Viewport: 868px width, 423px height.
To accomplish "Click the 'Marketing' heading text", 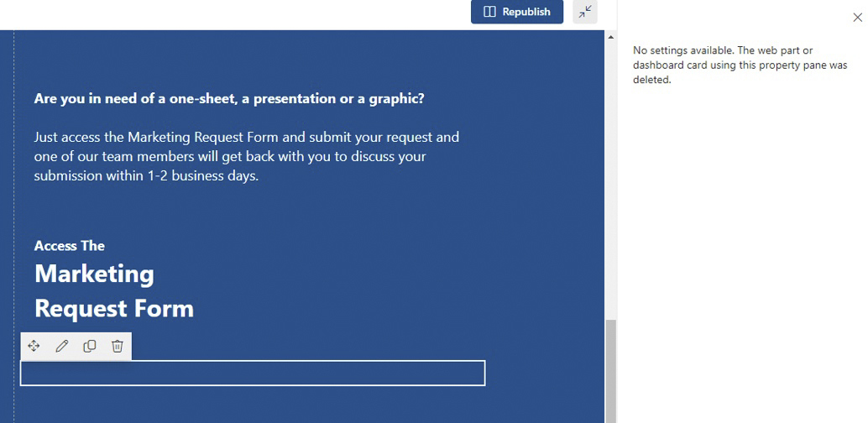I will (94, 274).
